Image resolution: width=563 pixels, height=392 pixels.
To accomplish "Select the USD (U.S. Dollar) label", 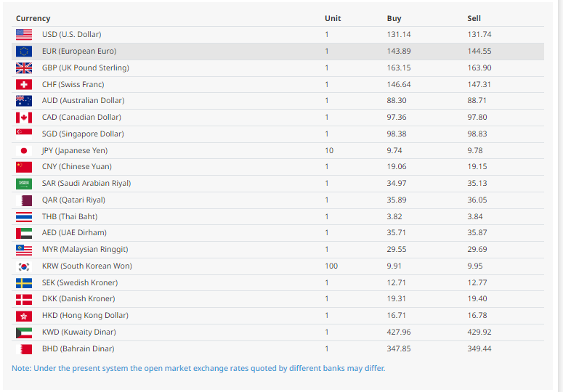I will click(71, 35).
